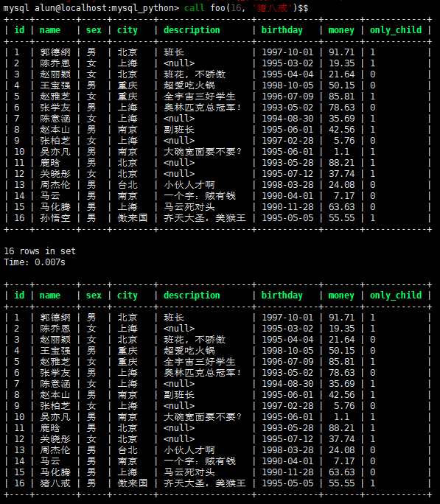This screenshot has height=504, width=440.
Task: Click '齐天大圣，美猴王' in the lower table
Action: click(x=205, y=483)
